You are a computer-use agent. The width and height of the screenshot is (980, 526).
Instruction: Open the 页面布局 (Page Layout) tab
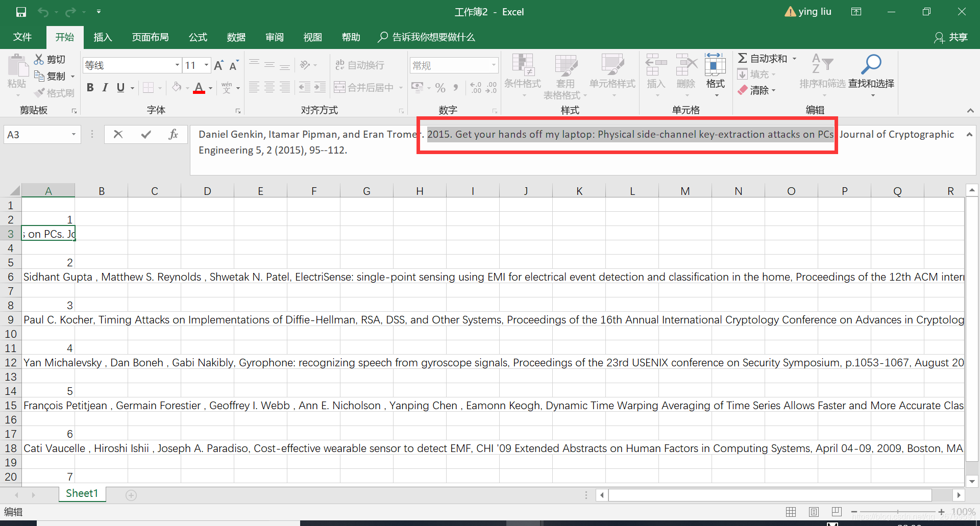tap(150, 37)
